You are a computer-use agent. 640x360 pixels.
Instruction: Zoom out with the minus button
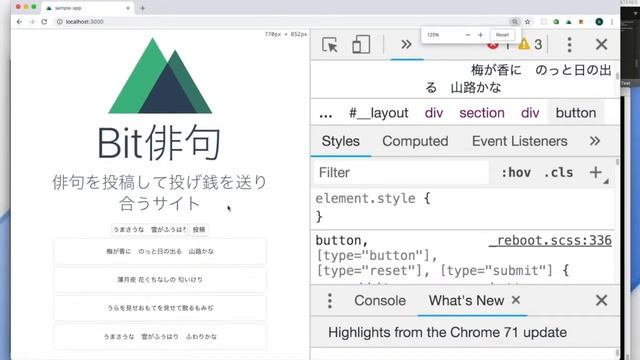[x=468, y=35]
